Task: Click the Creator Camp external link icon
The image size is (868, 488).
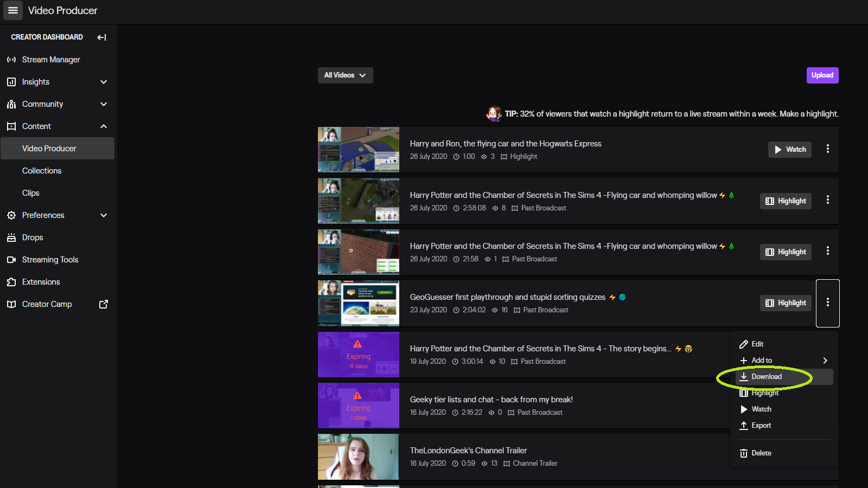Action: 104,304
